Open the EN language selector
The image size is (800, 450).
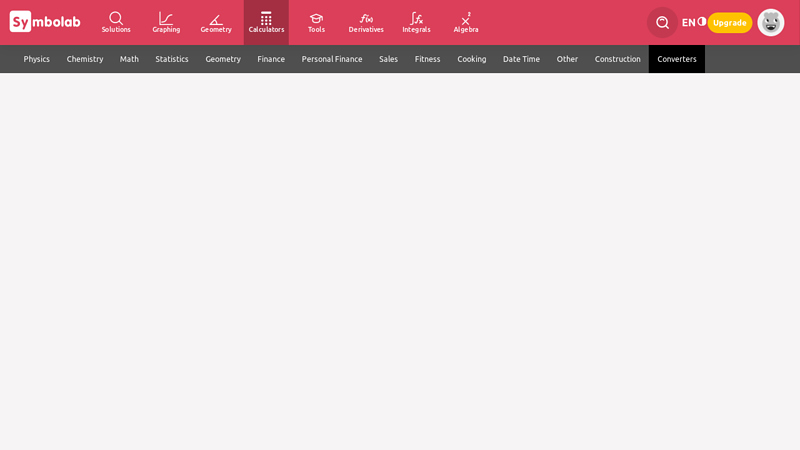pyautogui.click(x=688, y=22)
